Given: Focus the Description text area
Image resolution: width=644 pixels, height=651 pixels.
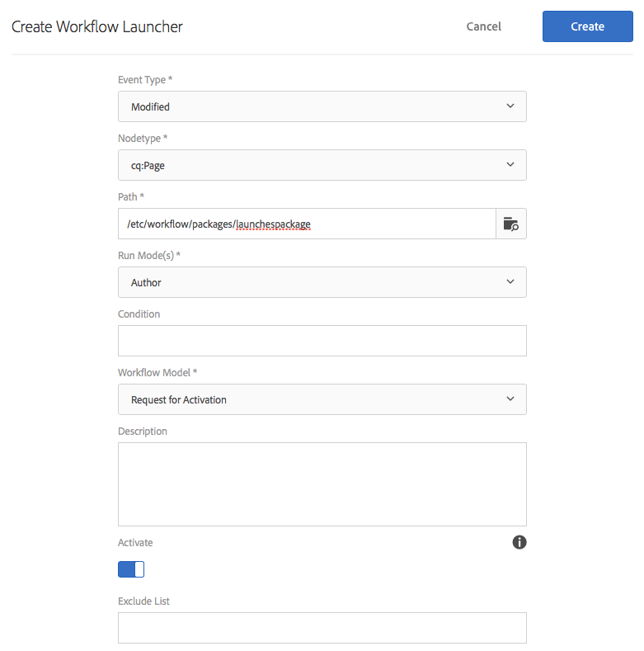Looking at the screenshot, I should tap(322, 484).
